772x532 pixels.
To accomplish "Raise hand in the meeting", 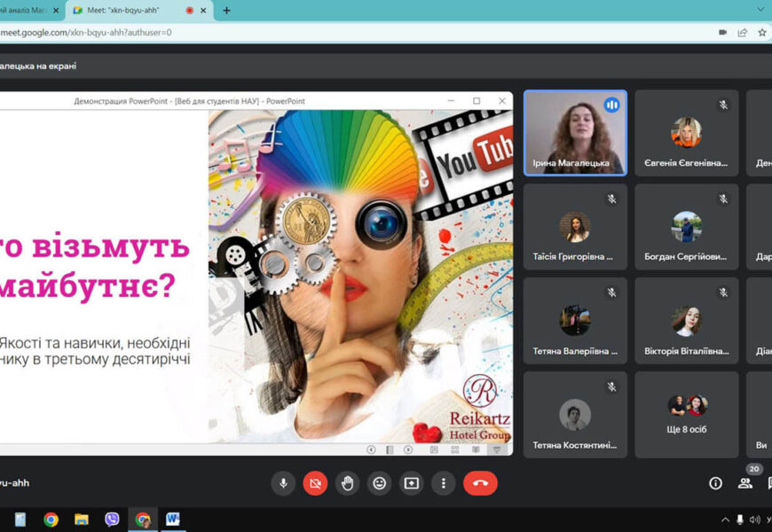I will tap(347, 483).
